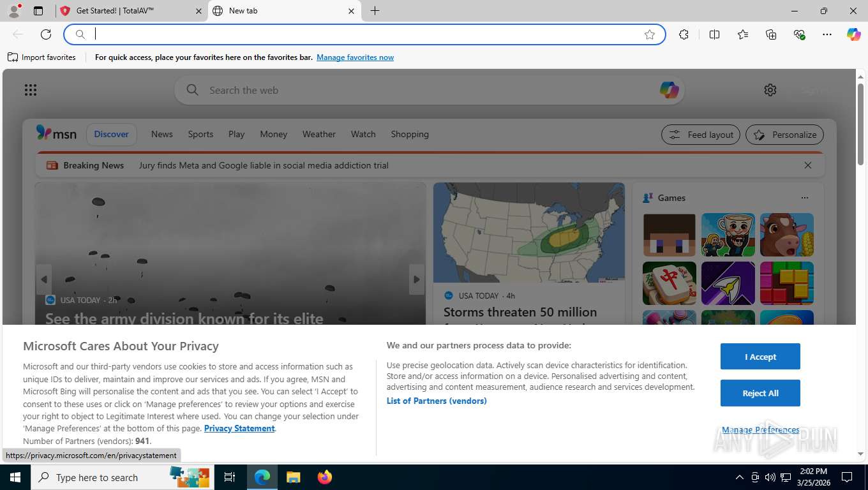Open the Sports section
The image size is (868, 490).
[200, 134]
